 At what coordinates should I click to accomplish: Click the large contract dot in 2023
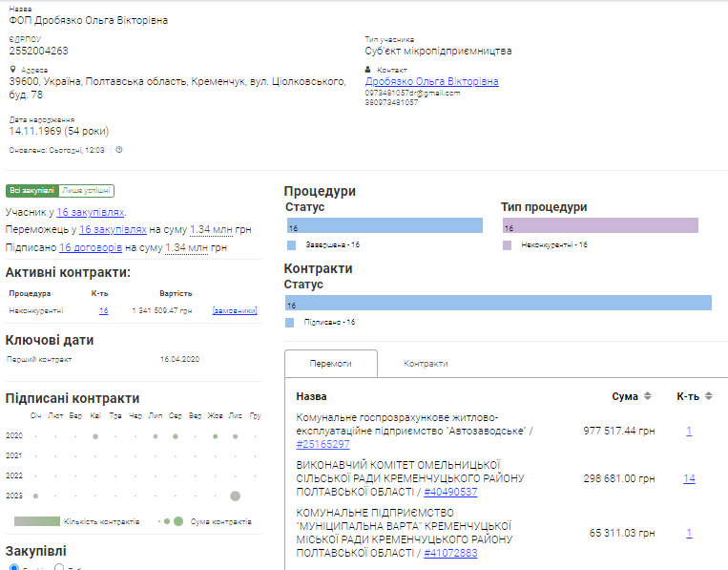coord(235,496)
